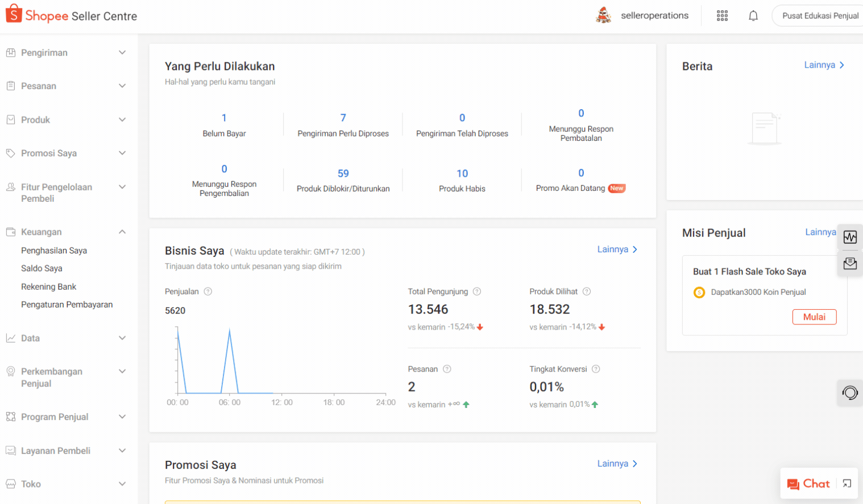Screen dimensions: 863x504
Task: Click the Shopee logo in header
Action: pyautogui.click(x=38, y=15)
